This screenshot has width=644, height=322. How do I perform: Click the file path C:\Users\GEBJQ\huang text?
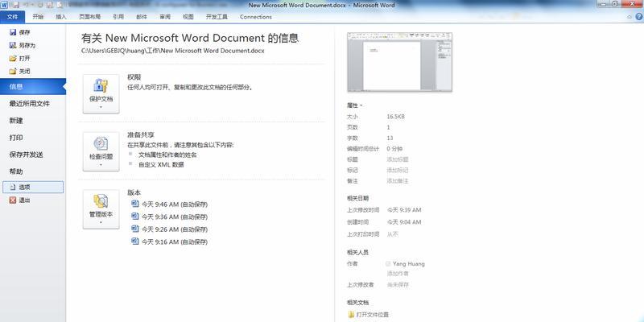pos(172,51)
